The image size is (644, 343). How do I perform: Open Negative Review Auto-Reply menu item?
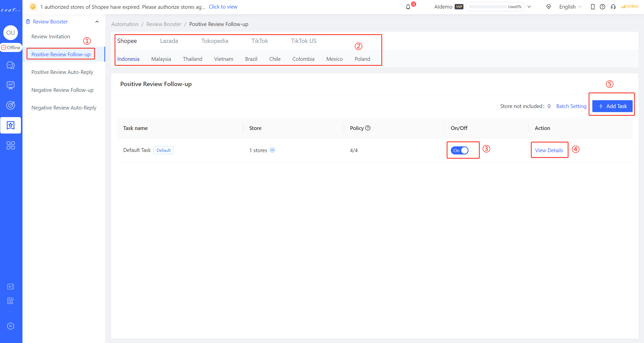click(64, 108)
